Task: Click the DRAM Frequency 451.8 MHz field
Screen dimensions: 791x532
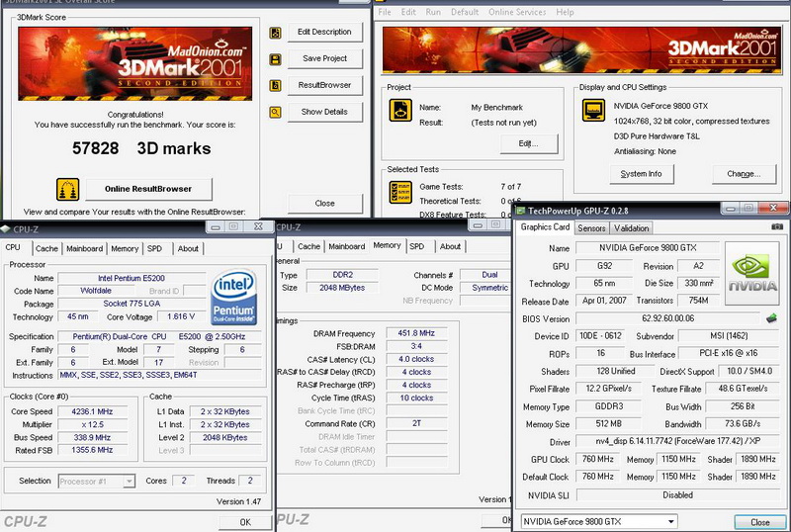Action: pyautogui.click(x=416, y=333)
